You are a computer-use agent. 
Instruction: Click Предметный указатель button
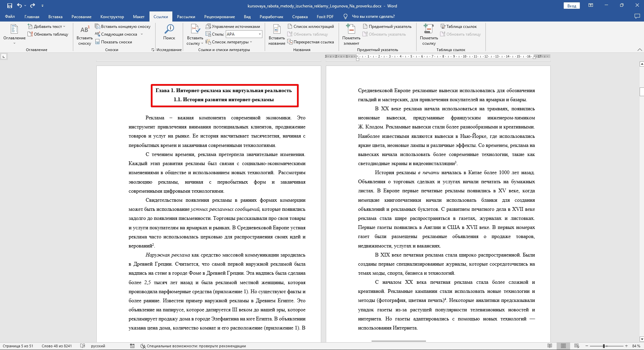tap(387, 26)
